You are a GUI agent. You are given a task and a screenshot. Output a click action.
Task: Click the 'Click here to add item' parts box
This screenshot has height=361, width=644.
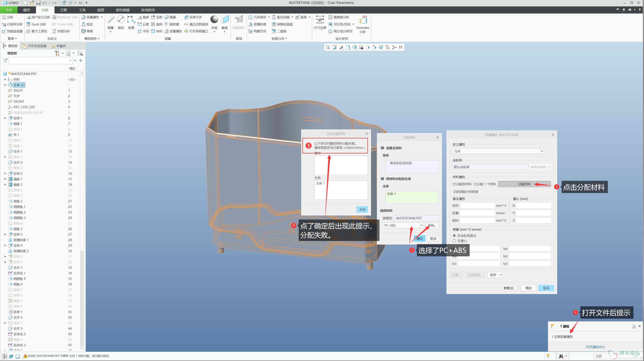tap(412, 166)
